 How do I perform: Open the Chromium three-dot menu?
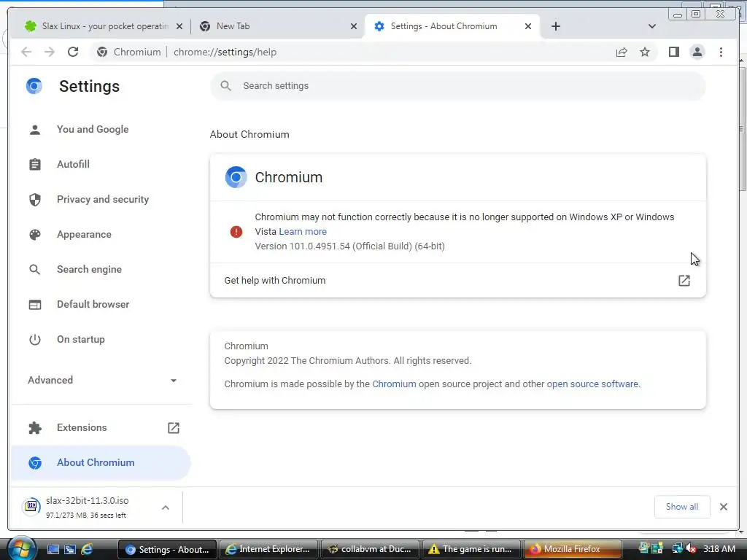pyautogui.click(x=721, y=52)
